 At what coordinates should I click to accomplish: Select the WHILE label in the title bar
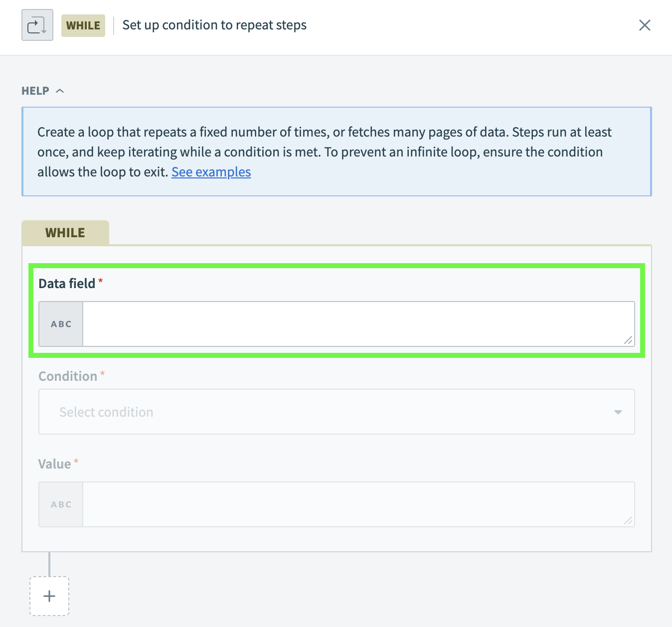click(x=83, y=25)
